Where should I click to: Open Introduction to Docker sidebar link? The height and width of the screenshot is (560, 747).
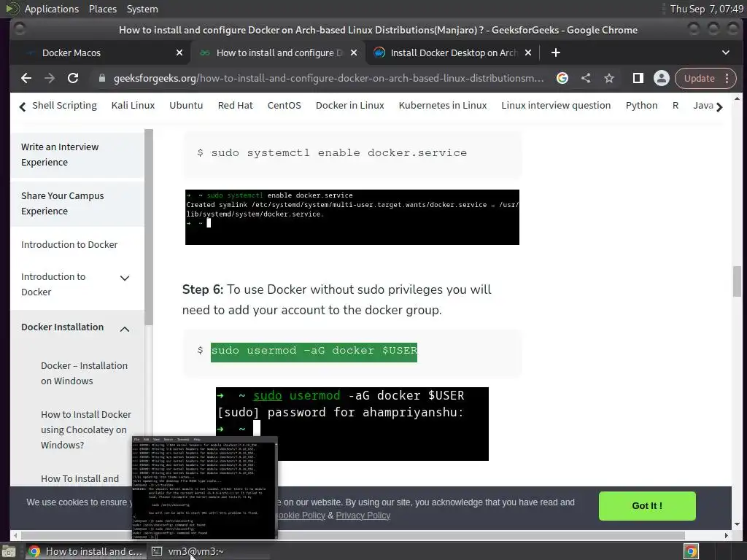coord(69,244)
